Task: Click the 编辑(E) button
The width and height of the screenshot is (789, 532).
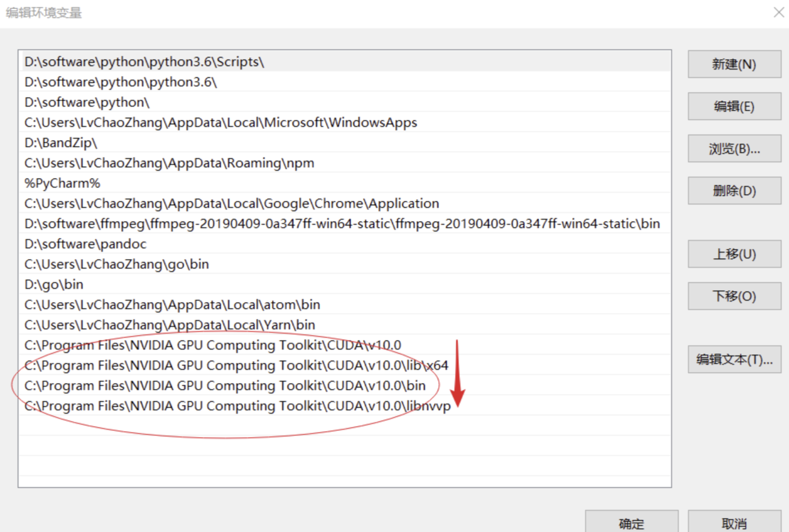Action: pyautogui.click(x=734, y=106)
